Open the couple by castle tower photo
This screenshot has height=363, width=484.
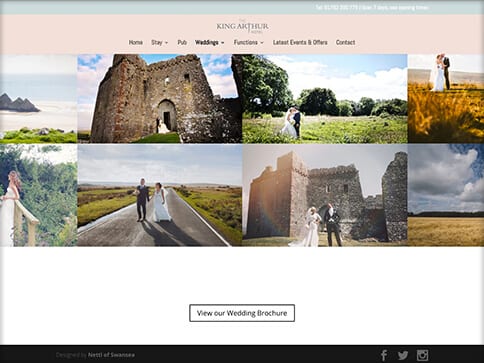click(x=325, y=195)
